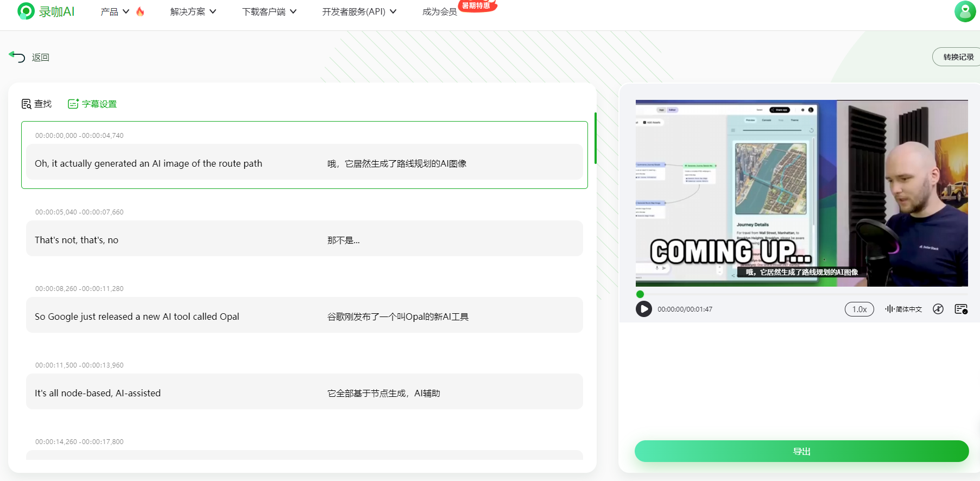980x481 pixels.
Task: Click timestamp 00:00:08,260 -00:00:11,280
Action: coord(79,289)
